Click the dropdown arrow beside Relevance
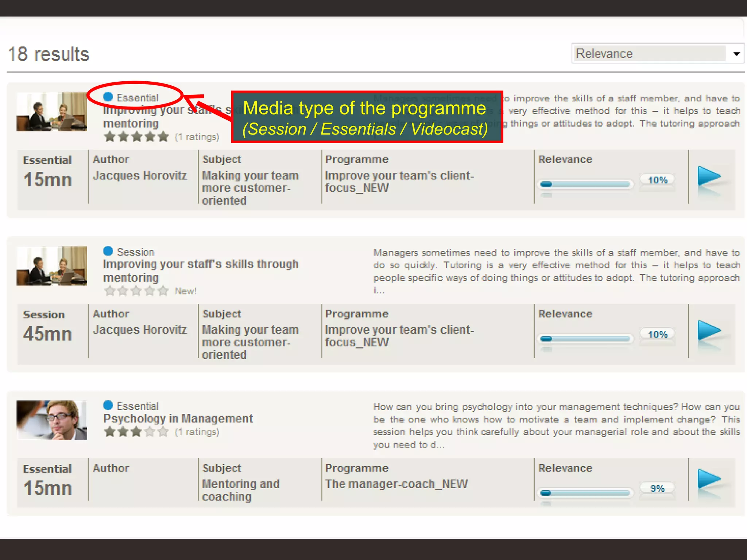 click(x=736, y=54)
